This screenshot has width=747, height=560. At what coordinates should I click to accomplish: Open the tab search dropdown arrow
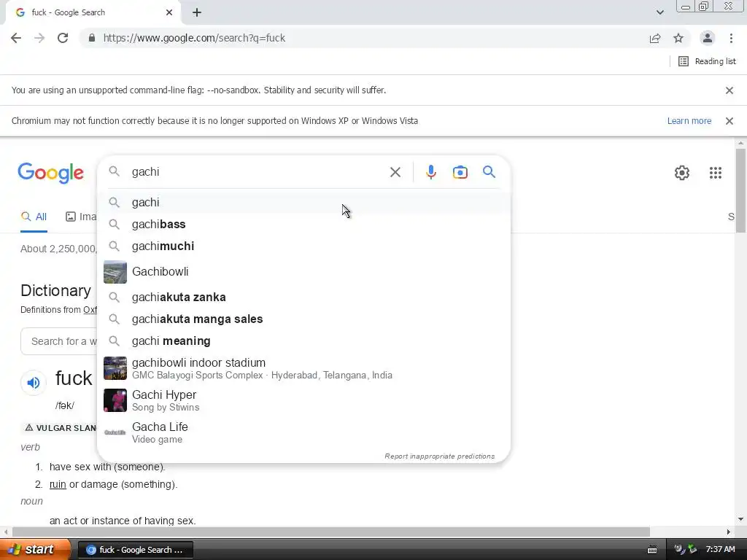pos(659,12)
